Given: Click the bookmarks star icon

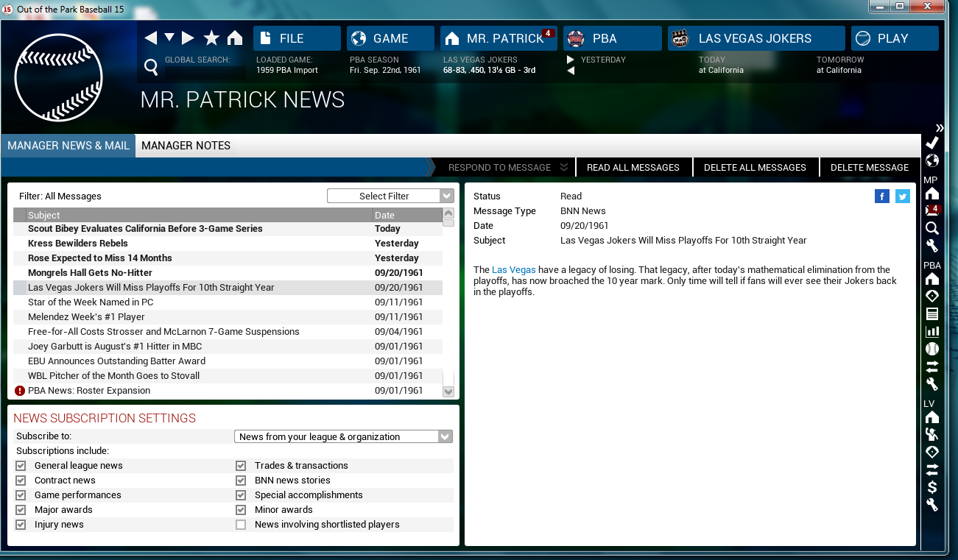Looking at the screenshot, I should (x=211, y=38).
